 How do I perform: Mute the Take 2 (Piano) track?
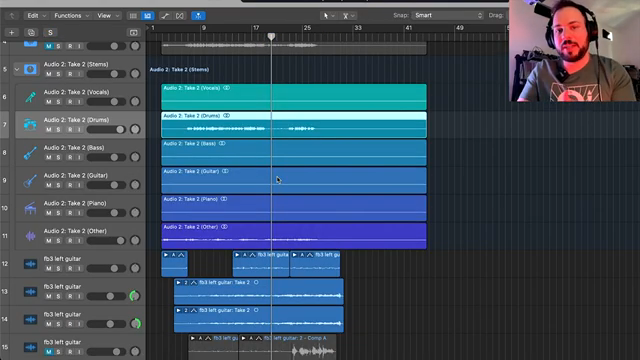(49, 213)
